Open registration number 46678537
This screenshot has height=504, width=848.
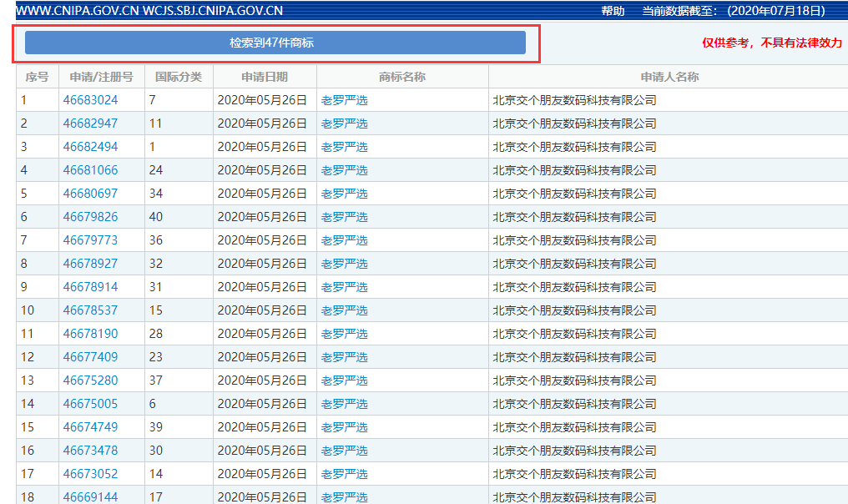[90, 310]
